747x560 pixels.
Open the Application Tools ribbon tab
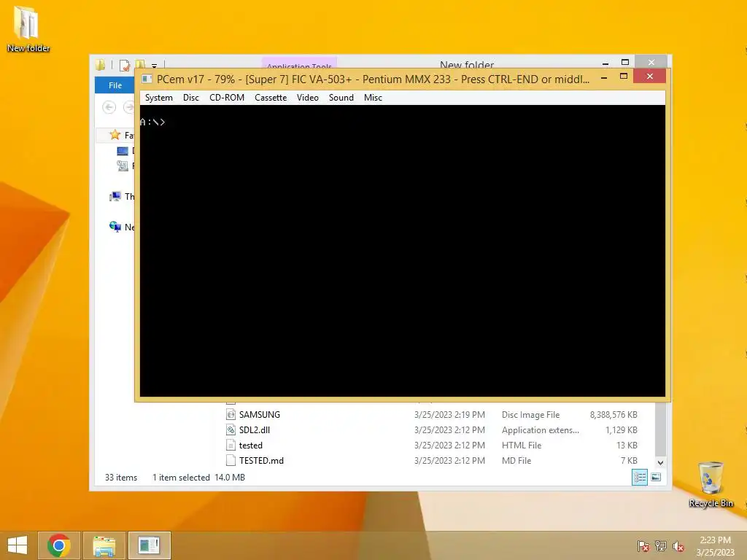point(299,65)
